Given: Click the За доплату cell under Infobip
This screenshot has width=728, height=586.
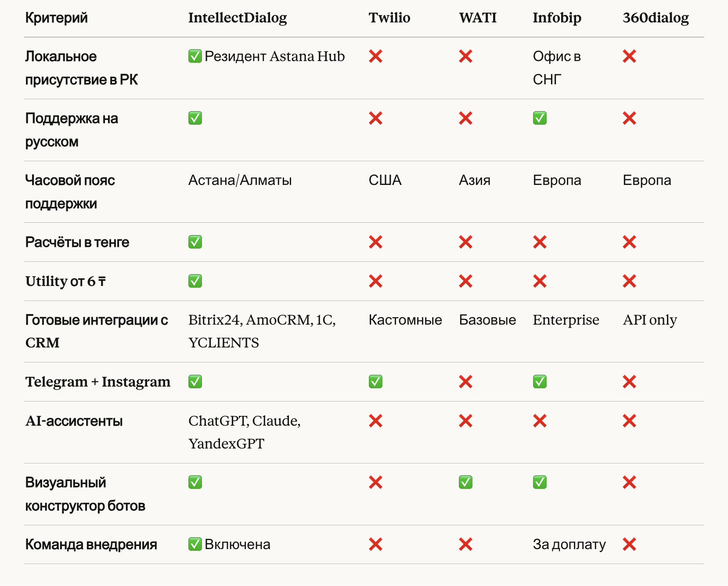Looking at the screenshot, I should tap(569, 544).
